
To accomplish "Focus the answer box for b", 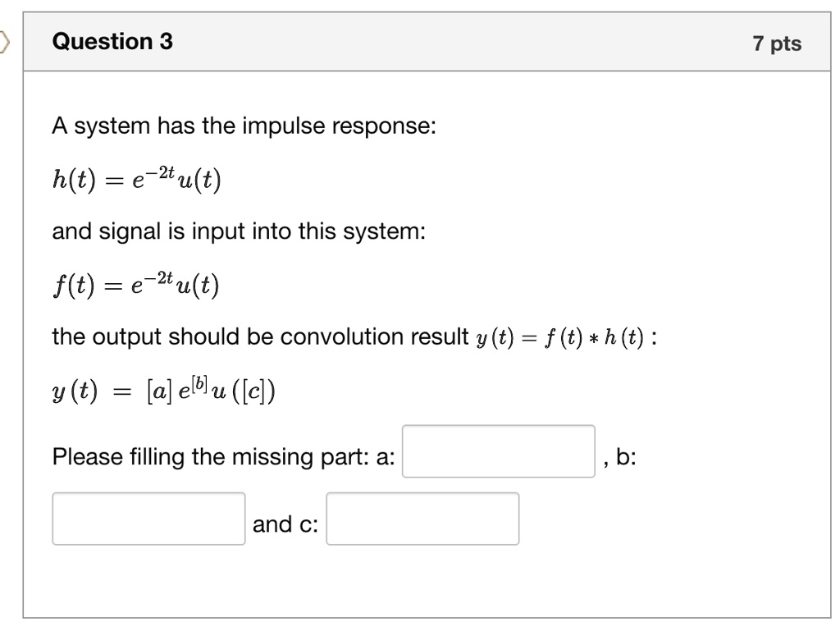I will point(149,519).
